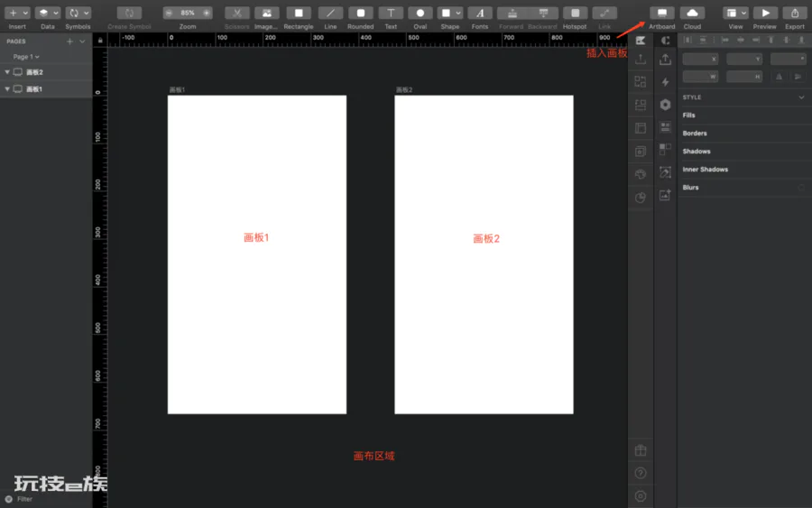Open the Insert tool menu
The image size is (812, 508).
point(17,13)
